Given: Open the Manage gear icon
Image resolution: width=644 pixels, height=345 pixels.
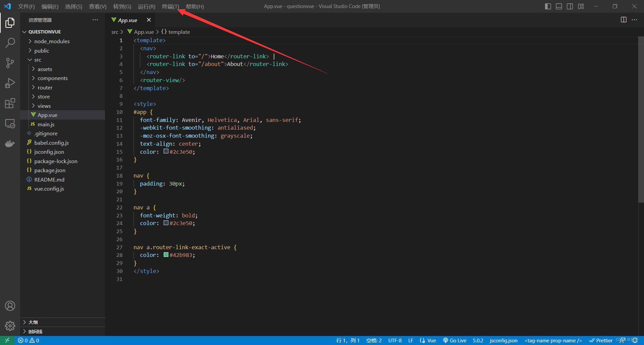Looking at the screenshot, I should (10, 326).
